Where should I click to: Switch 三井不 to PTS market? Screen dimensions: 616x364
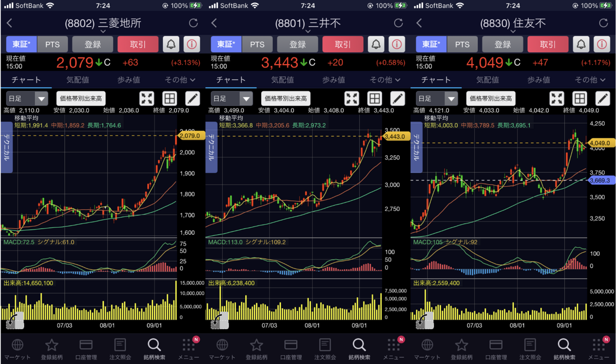257,45
